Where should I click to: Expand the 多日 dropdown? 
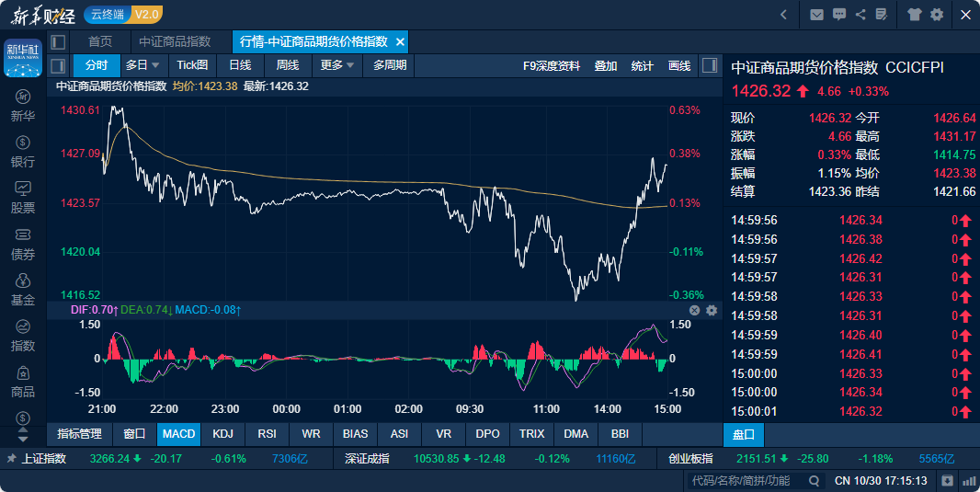[x=142, y=65]
